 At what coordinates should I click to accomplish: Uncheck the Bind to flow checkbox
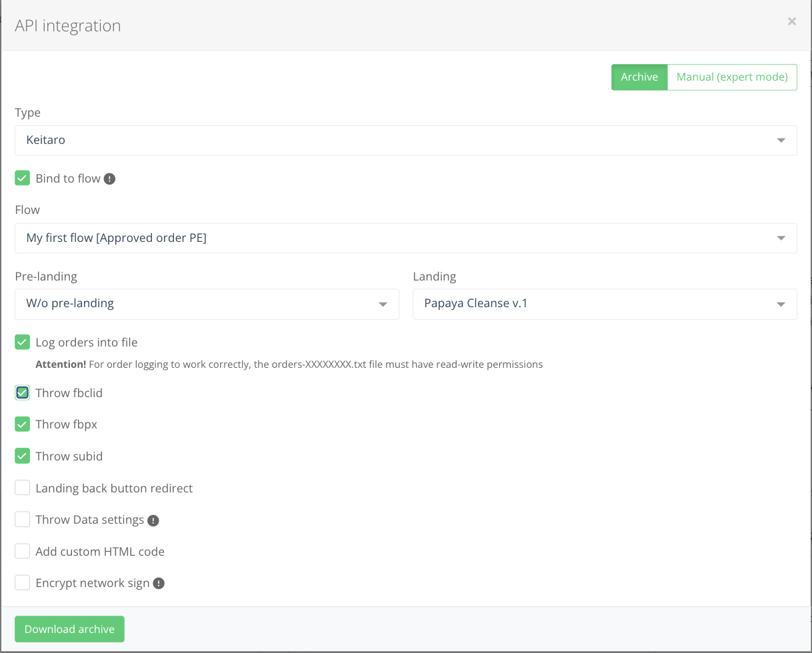point(23,178)
